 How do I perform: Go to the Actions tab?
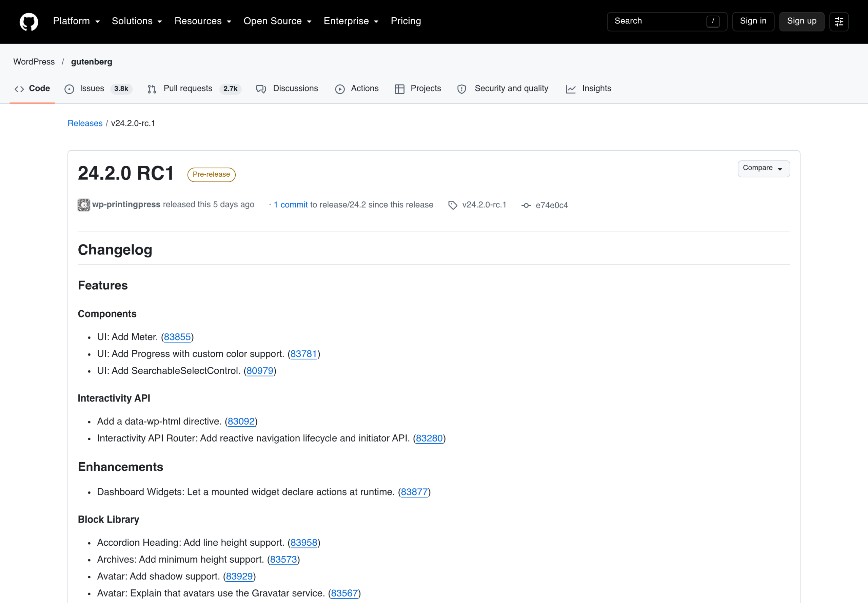[x=357, y=89]
